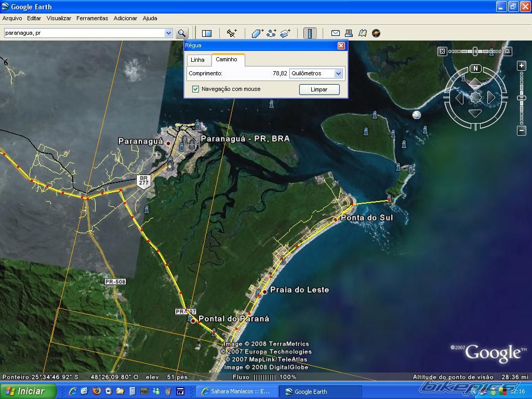Toggle the sidebar panel icon

point(207,33)
